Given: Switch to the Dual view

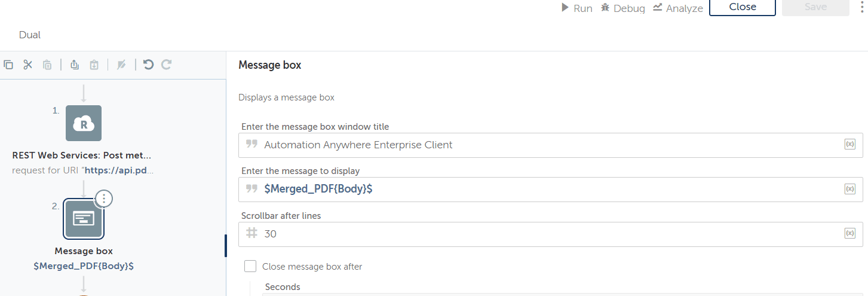Looking at the screenshot, I should 30,35.
